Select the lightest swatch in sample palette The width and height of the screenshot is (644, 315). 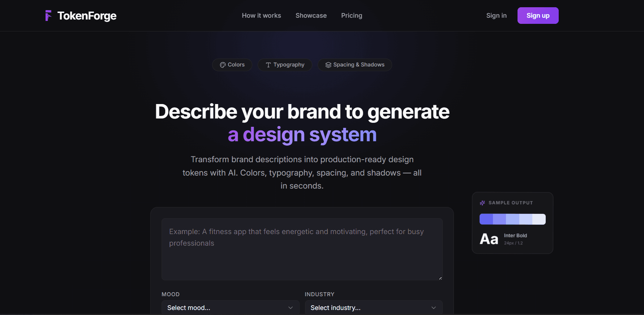539,219
